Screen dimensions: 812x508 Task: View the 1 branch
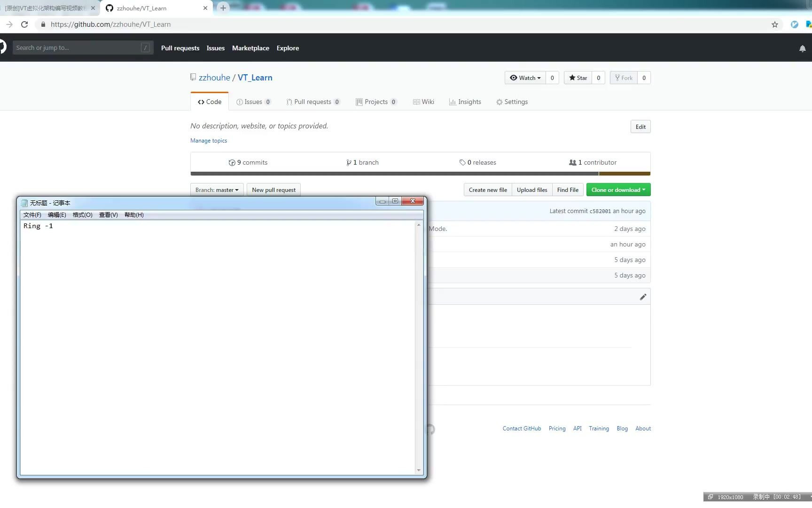pos(362,162)
